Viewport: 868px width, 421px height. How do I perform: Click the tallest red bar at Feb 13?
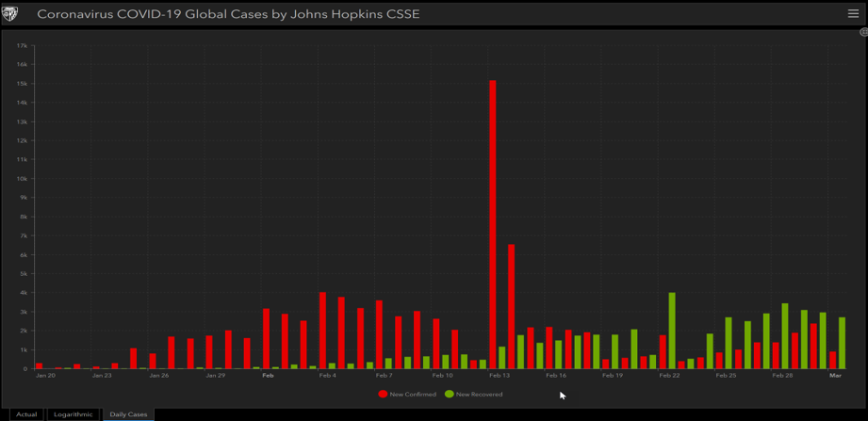492,224
